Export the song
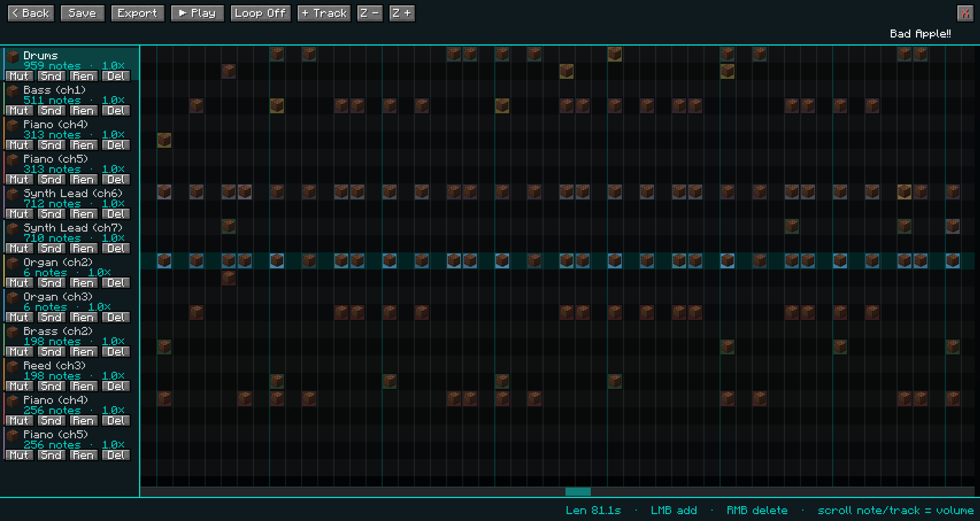The height and width of the screenshot is (521, 980). pyautogui.click(x=138, y=13)
